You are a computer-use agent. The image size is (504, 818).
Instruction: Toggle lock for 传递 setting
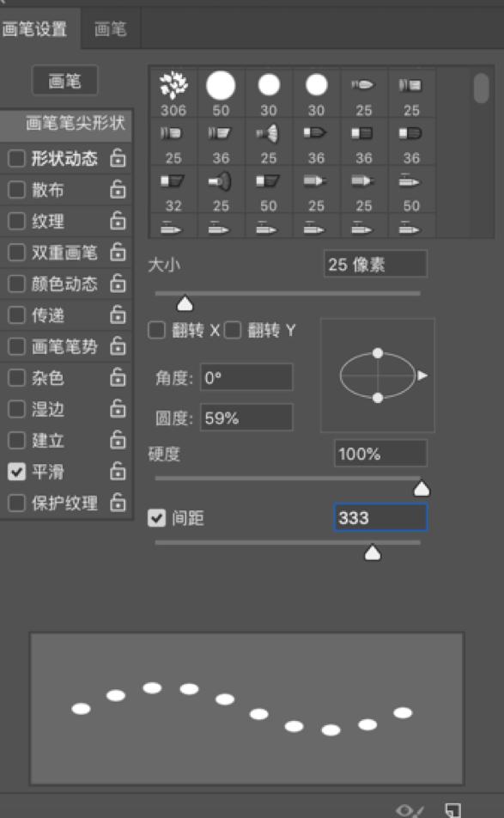(118, 314)
